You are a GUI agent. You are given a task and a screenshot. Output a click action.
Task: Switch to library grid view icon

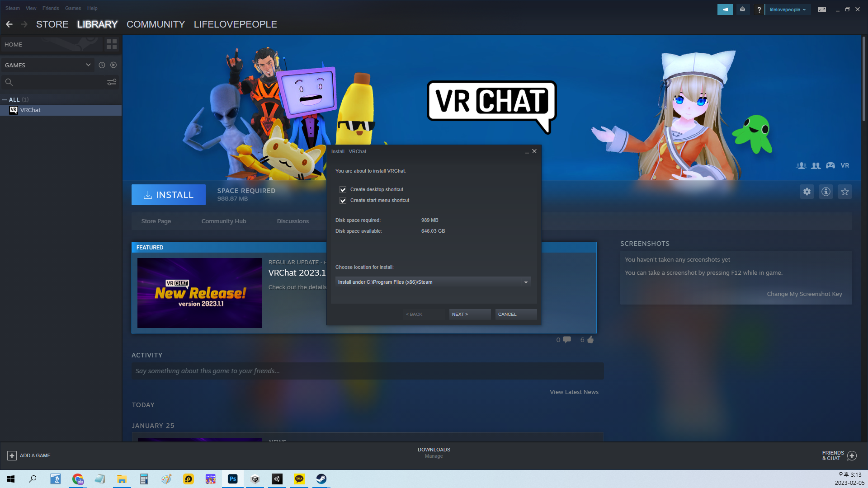click(x=111, y=44)
